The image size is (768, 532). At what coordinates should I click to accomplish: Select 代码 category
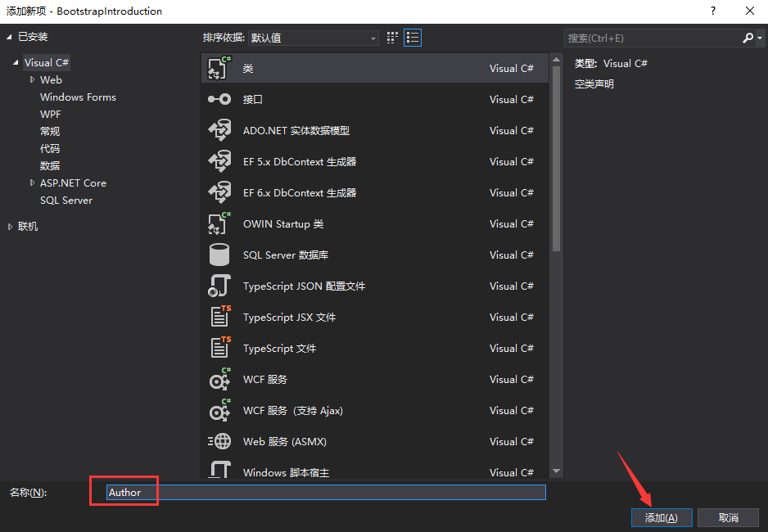tap(50, 148)
